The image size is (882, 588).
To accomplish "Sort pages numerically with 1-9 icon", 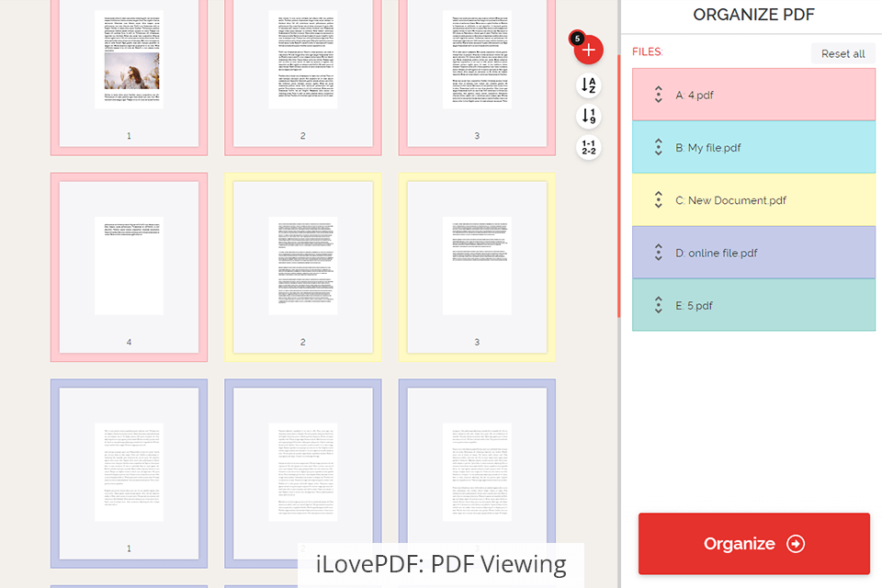I will [588, 117].
